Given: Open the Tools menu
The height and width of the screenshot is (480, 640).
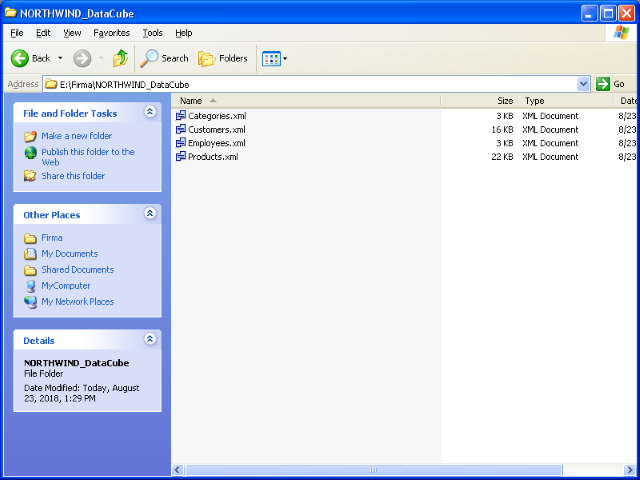Looking at the screenshot, I should click(153, 33).
